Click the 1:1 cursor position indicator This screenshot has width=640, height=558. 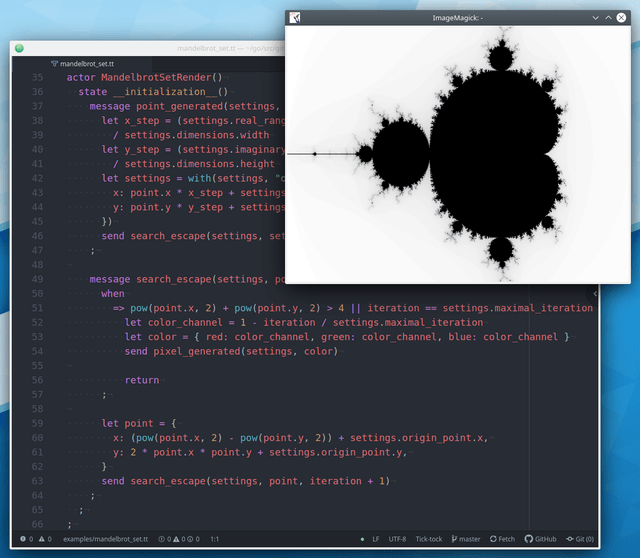(214, 539)
